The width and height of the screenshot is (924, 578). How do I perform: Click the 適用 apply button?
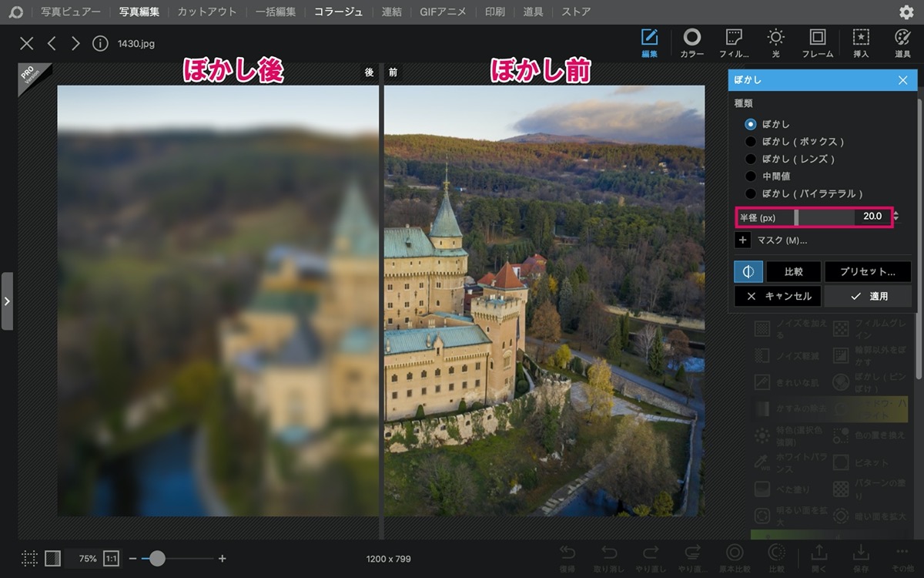pyautogui.click(x=868, y=296)
